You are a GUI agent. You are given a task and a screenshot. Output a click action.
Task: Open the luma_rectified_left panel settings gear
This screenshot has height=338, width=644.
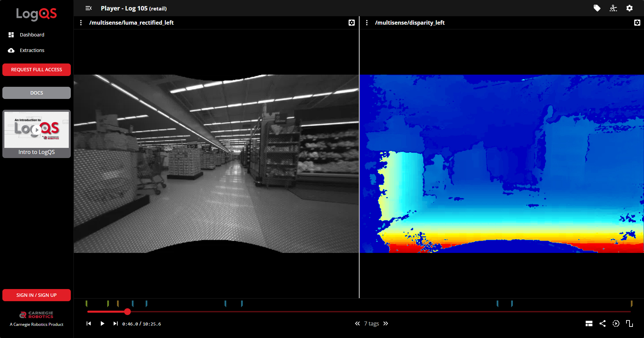[x=352, y=23]
